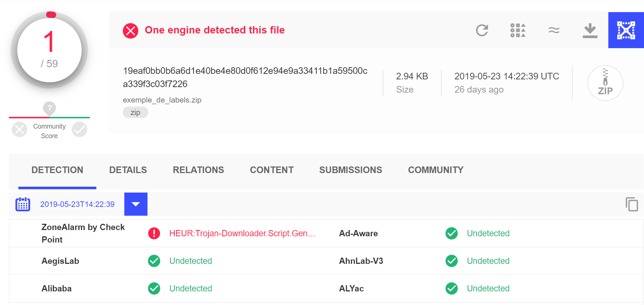
Task: Switch to the COMMUNITY tab
Action: 435,170
